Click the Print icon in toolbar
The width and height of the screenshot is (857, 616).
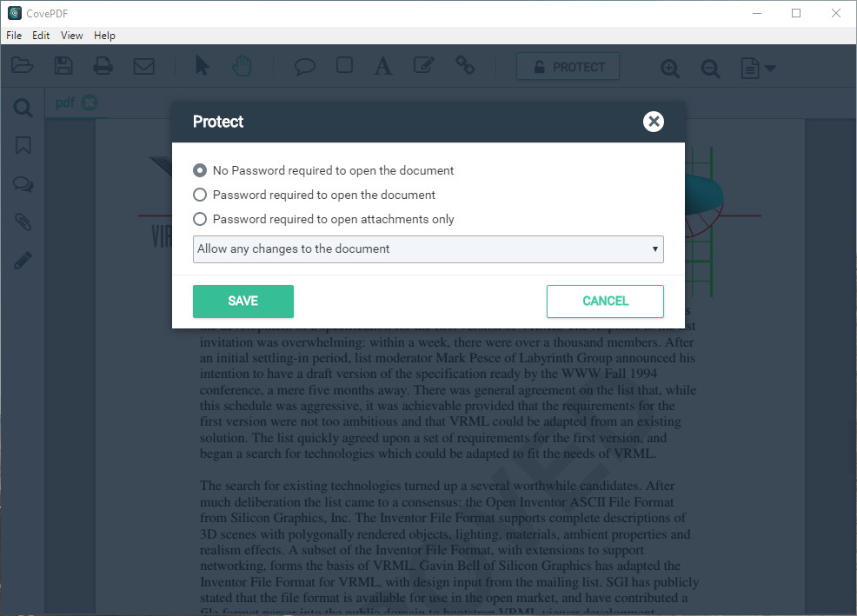103,66
